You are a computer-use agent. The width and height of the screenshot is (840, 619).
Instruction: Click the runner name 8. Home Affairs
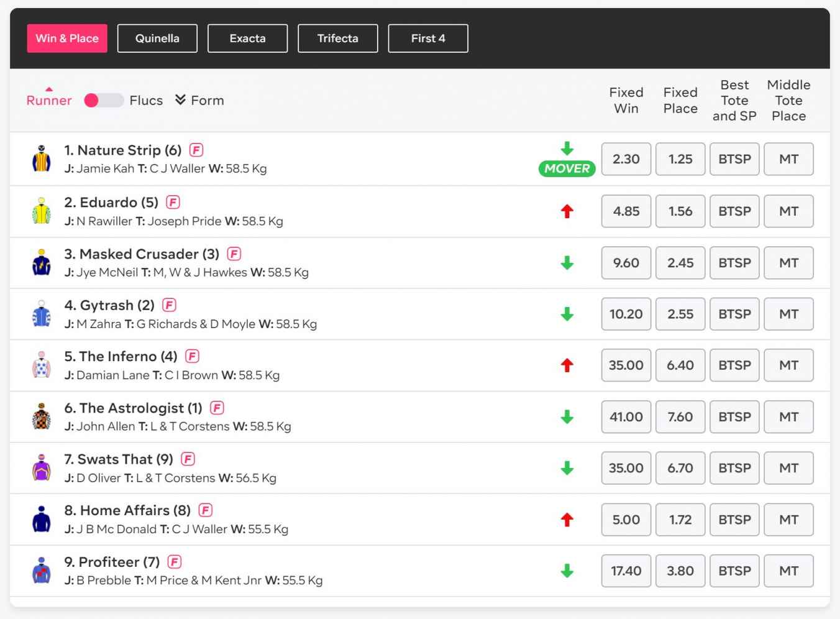(x=127, y=511)
